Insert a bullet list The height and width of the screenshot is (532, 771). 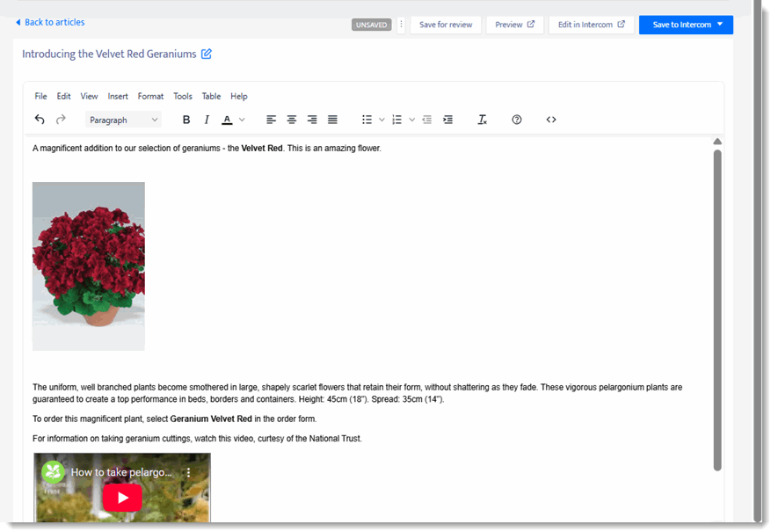(x=367, y=120)
